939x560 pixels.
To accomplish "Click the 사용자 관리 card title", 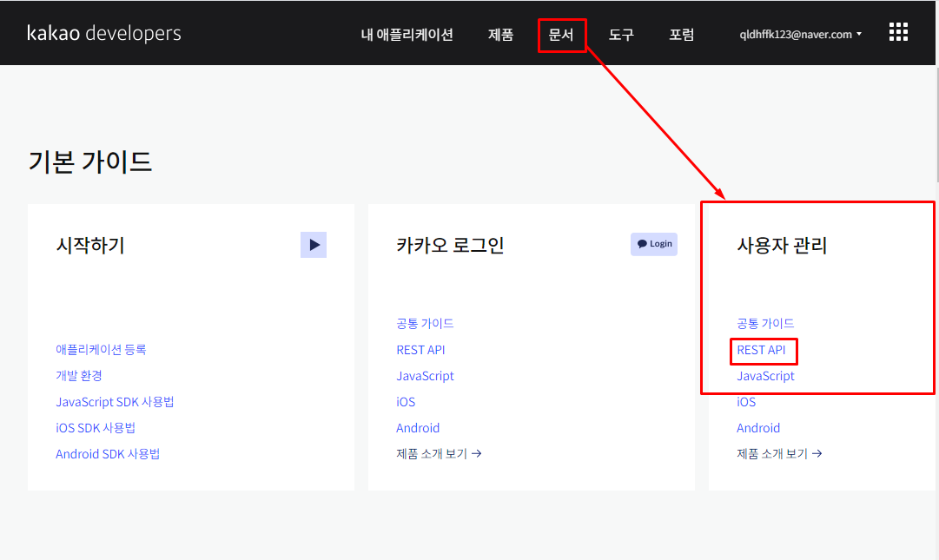I will (x=782, y=246).
